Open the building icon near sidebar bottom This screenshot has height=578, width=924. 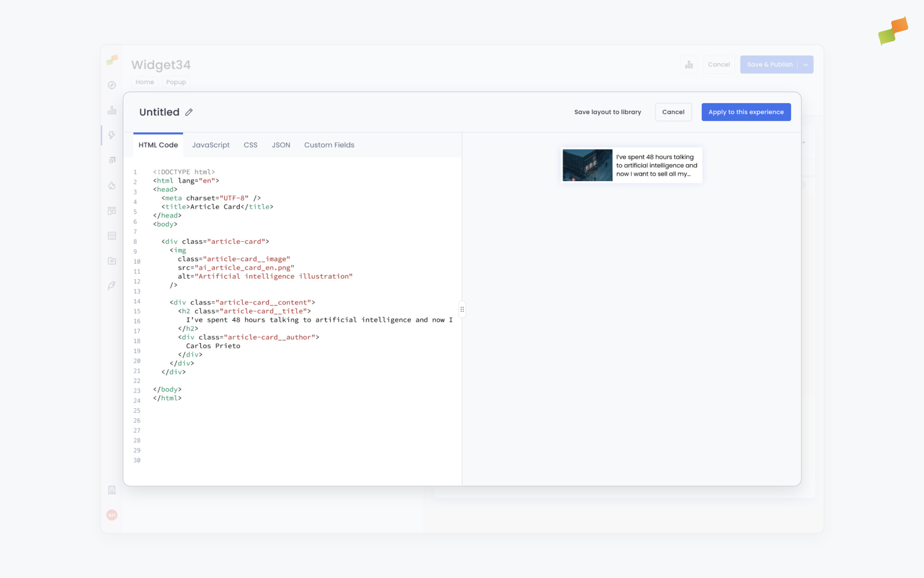112,490
